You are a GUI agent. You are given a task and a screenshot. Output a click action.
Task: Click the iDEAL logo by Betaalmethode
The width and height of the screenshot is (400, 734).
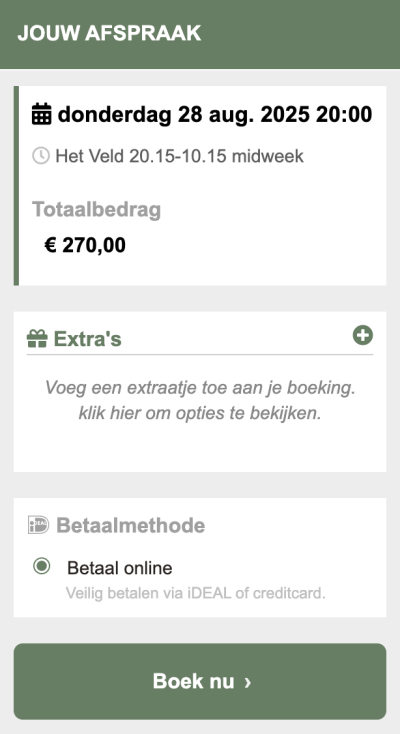tap(38, 525)
